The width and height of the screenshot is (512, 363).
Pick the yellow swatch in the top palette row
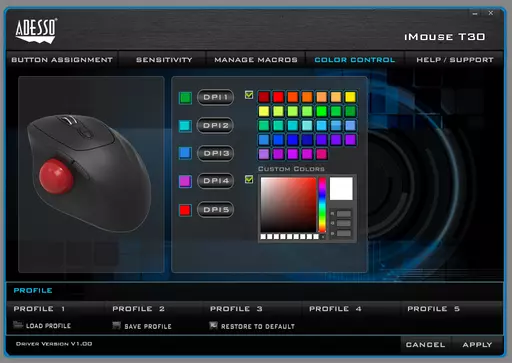[x=350, y=97]
